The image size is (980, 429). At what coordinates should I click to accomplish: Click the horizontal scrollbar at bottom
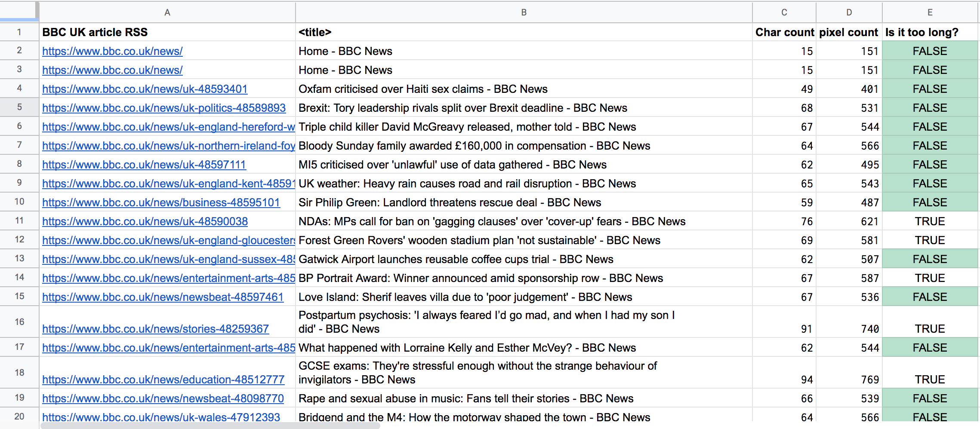coord(210,426)
